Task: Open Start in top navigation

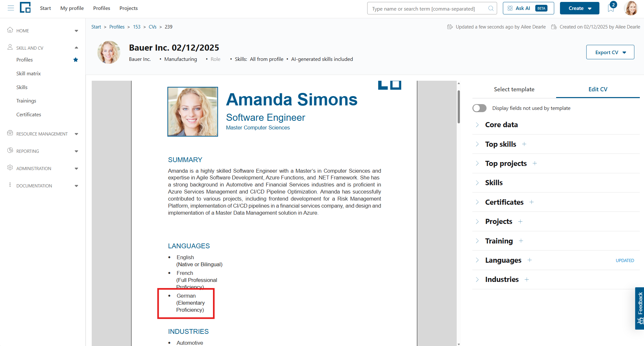Action: (x=46, y=8)
